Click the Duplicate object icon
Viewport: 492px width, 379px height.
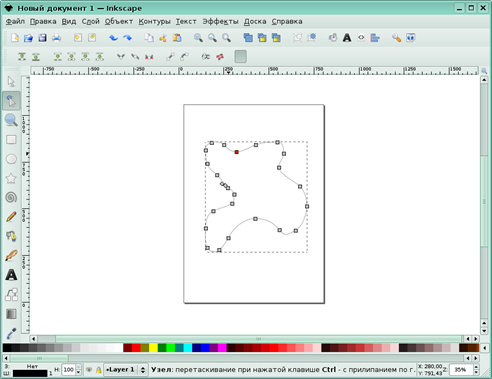[248, 38]
